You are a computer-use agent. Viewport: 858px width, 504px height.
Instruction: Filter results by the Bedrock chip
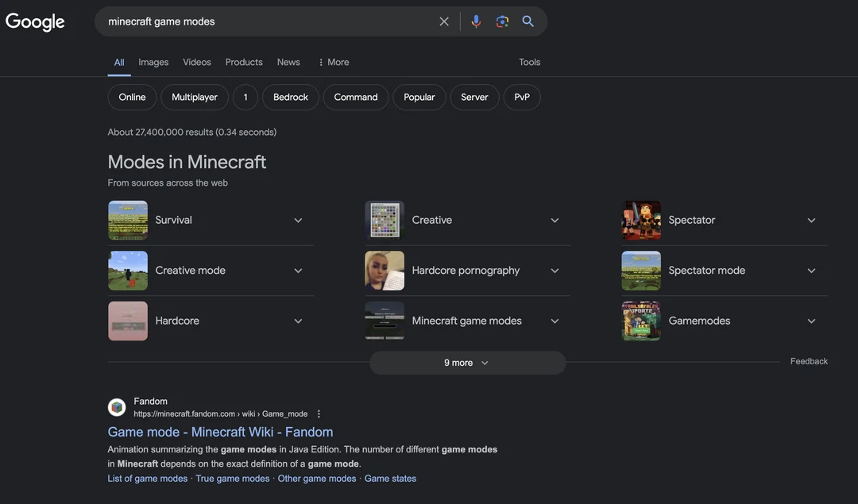(290, 96)
